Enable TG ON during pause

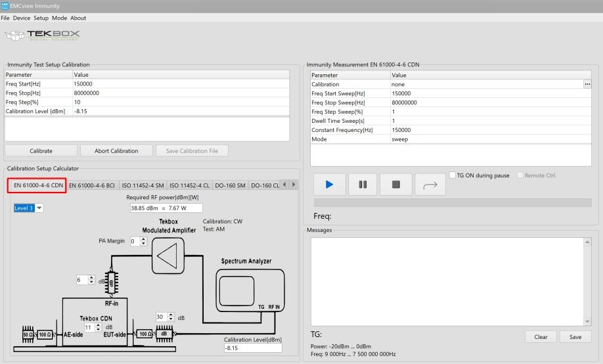(x=453, y=175)
